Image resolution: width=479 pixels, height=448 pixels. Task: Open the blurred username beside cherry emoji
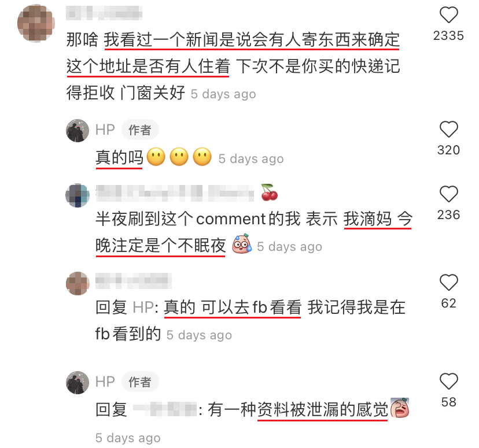[x=175, y=193]
